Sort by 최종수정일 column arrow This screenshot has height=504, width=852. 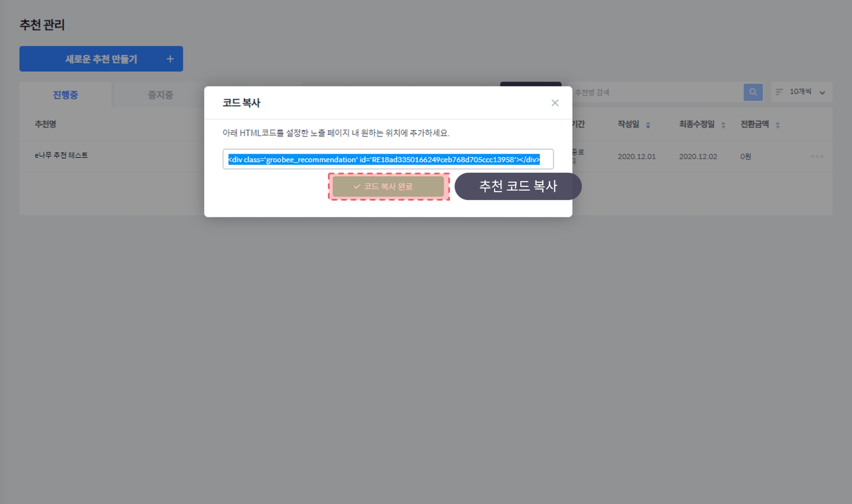[x=723, y=125]
